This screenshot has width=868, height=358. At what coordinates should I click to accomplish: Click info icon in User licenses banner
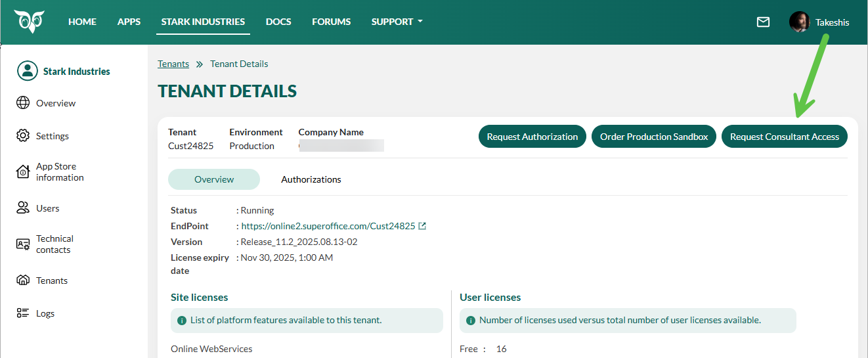[x=471, y=321]
